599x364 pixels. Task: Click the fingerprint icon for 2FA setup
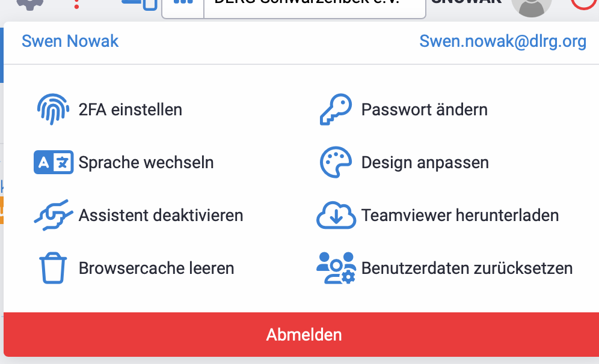54,109
